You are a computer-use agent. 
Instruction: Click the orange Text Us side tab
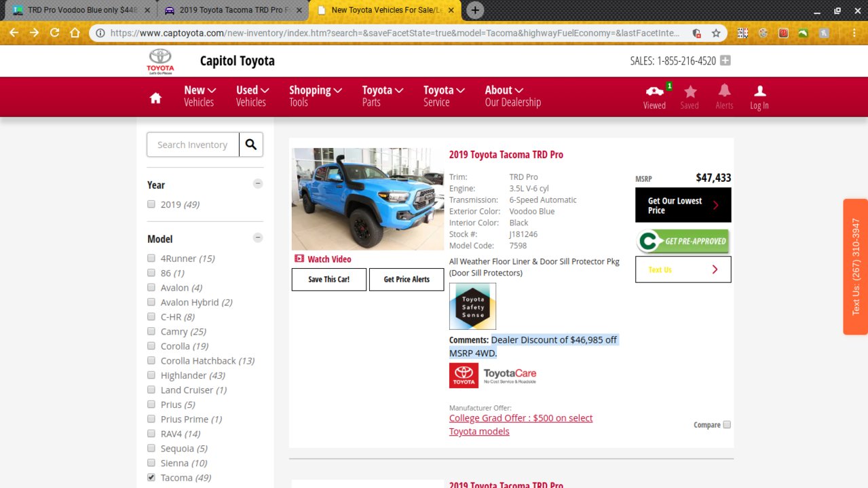[x=855, y=267]
